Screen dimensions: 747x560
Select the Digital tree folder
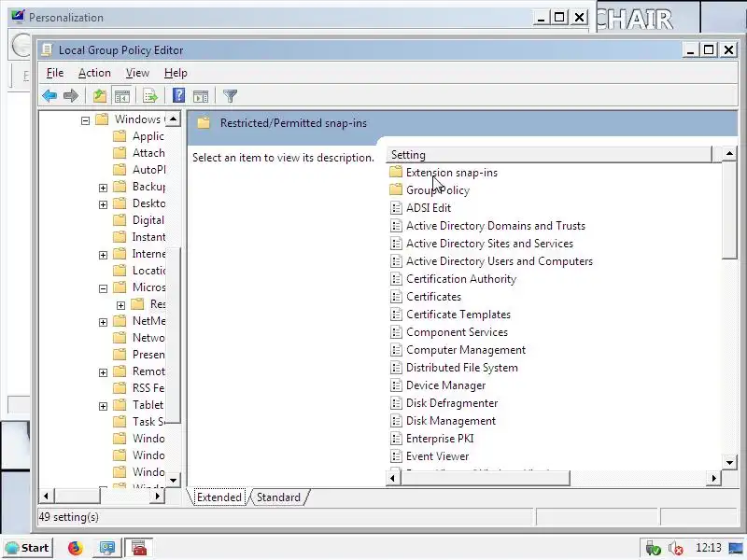139,220
